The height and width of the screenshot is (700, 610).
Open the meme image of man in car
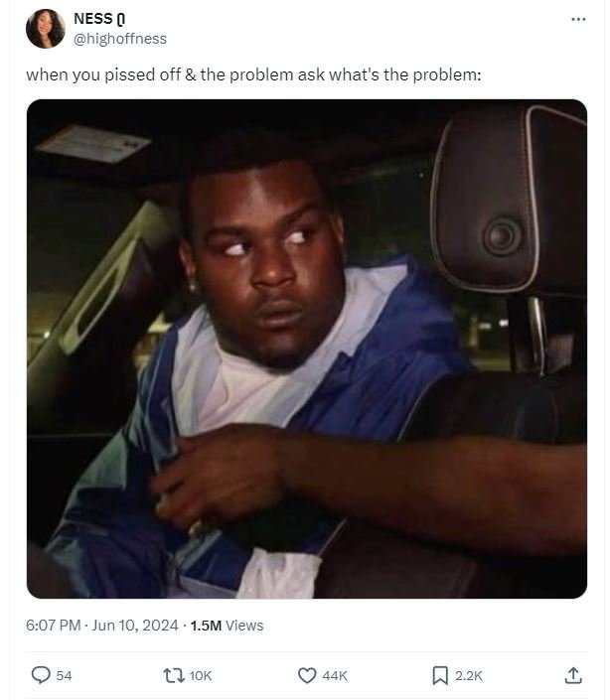click(x=307, y=349)
